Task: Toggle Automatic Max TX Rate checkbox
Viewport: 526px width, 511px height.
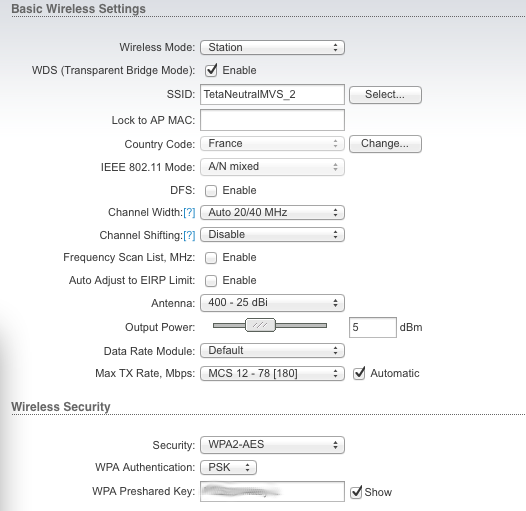Action: point(359,373)
